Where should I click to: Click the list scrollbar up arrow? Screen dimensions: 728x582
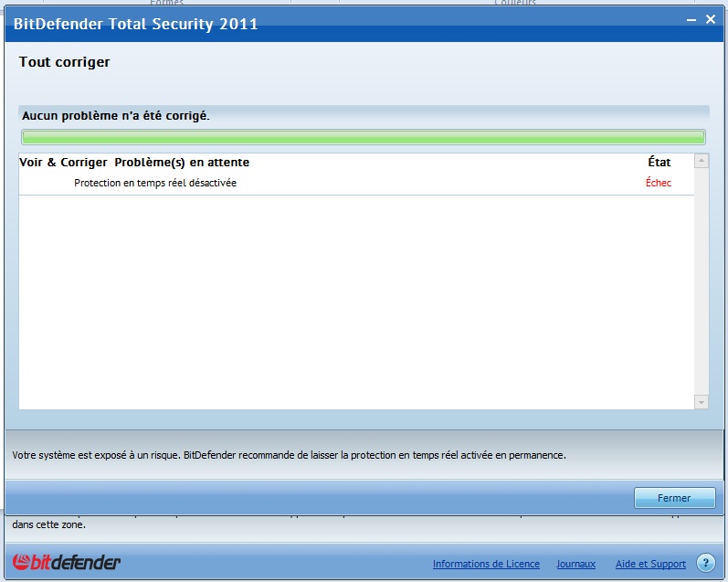702,161
